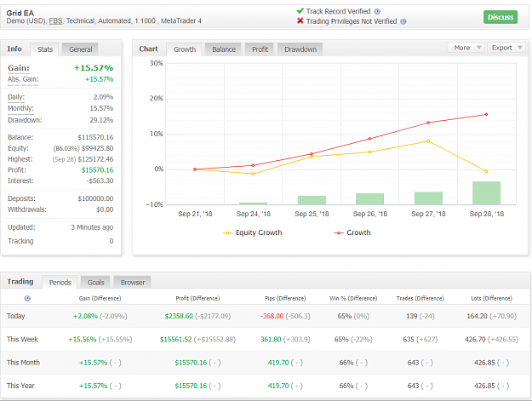Click the Trading Privileges Not Verified info icon
Viewport: 532px width, 401px height.
coord(403,21)
